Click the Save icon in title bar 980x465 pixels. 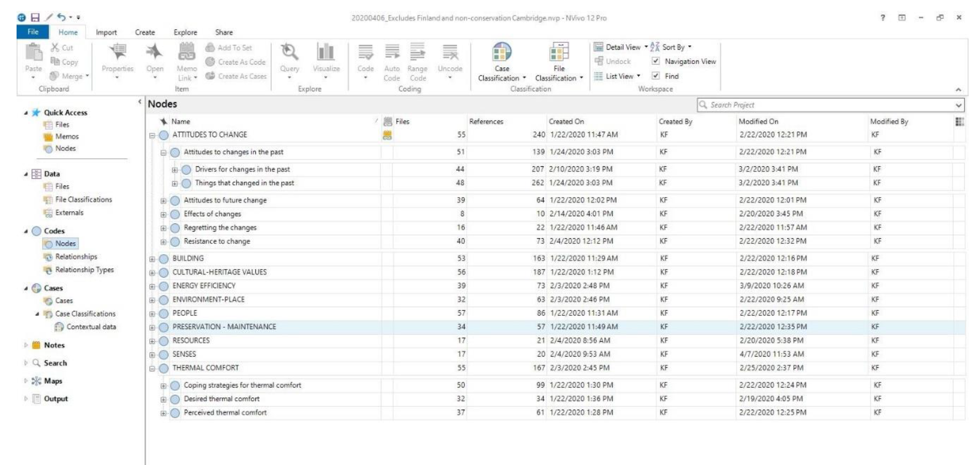pos(35,18)
